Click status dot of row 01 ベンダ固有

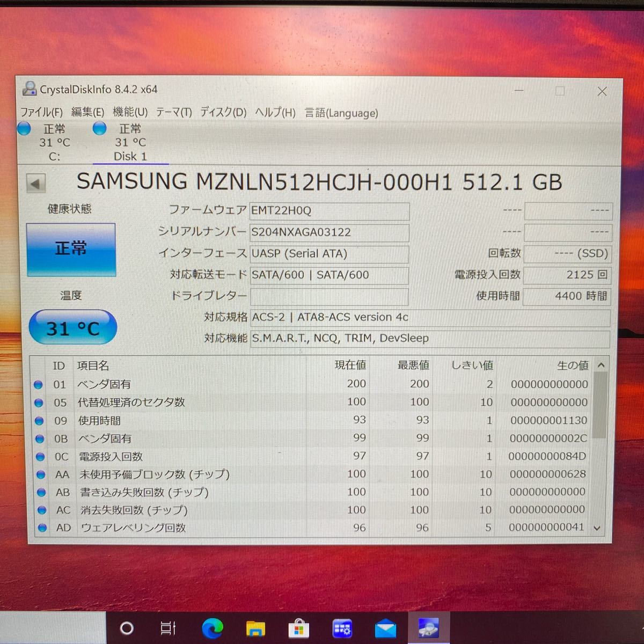38,385
